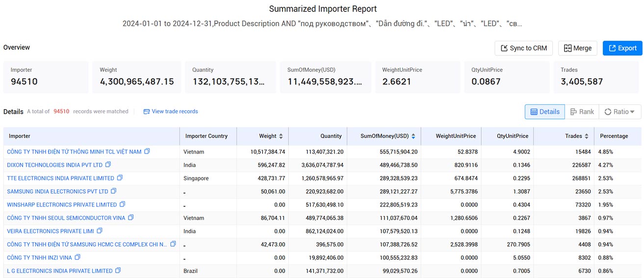
Task: Copy INZI VINA name icon
Action: 77,257
